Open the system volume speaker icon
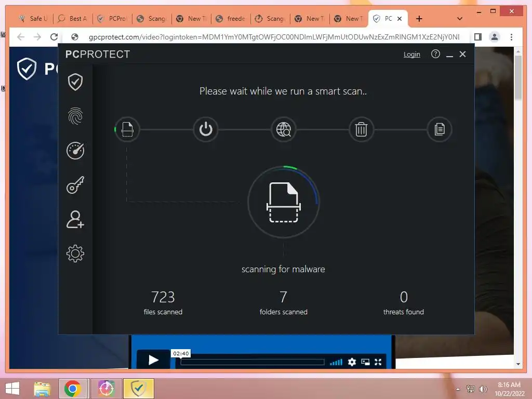The image size is (532, 399). point(483,389)
